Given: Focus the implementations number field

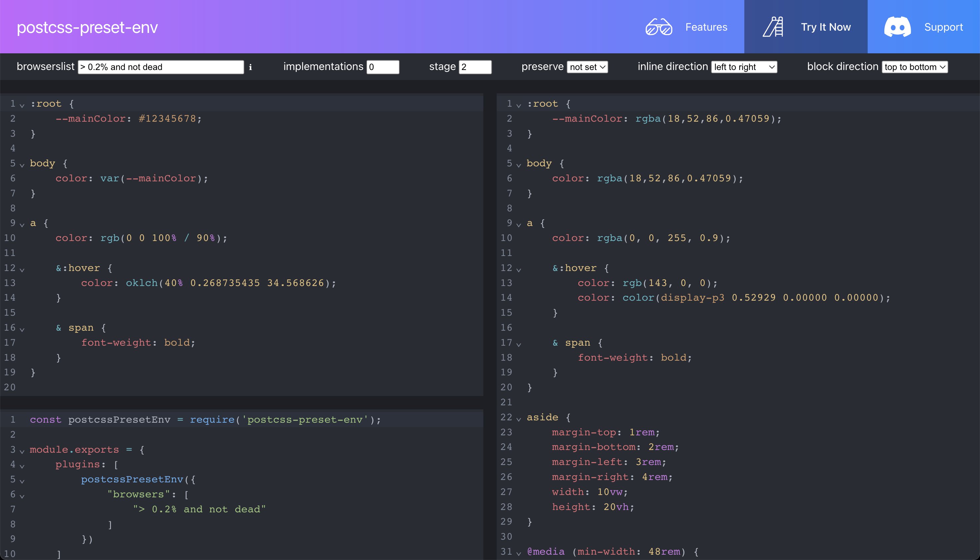Looking at the screenshot, I should point(383,67).
